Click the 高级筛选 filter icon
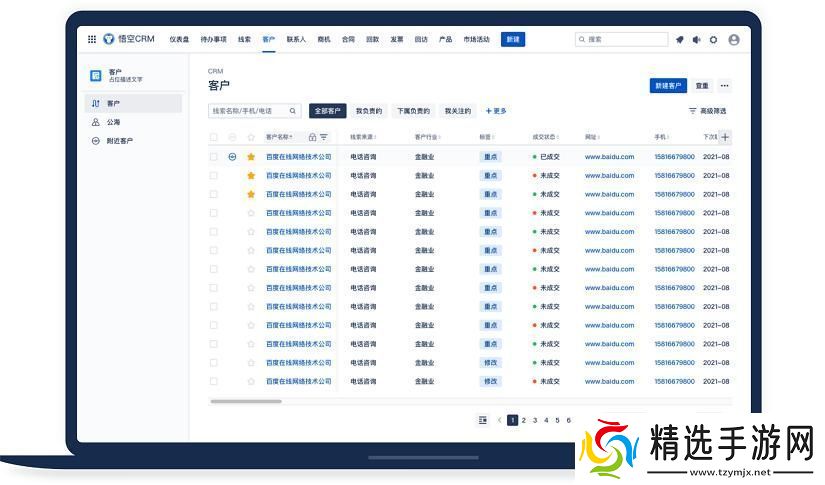 pyautogui.click(x=692, y=111)
